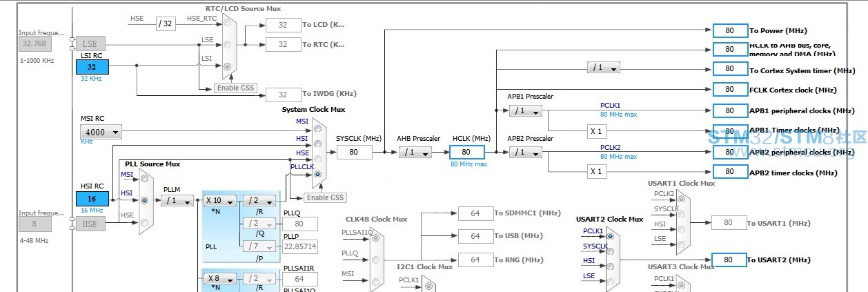Select PCLK1 in USART2 Clock Mux
Image resolution: width=868 pixels, height=292 pixels.
coord(610,237)
